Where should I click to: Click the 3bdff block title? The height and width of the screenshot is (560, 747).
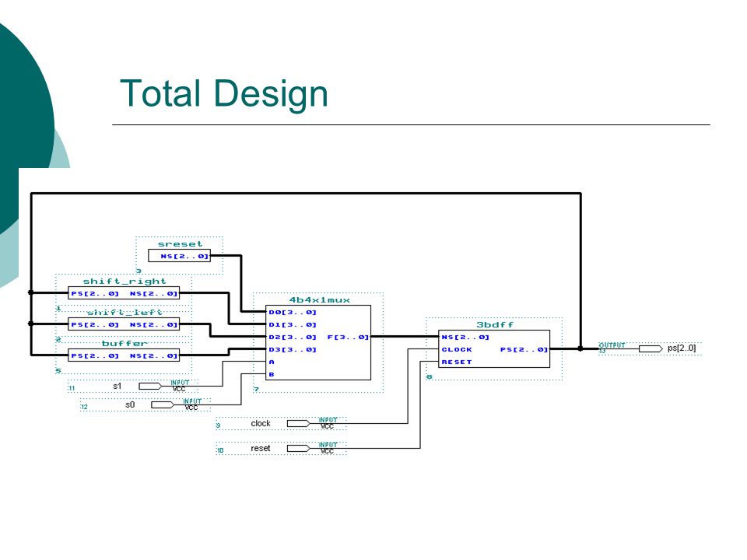click(495, 325)
